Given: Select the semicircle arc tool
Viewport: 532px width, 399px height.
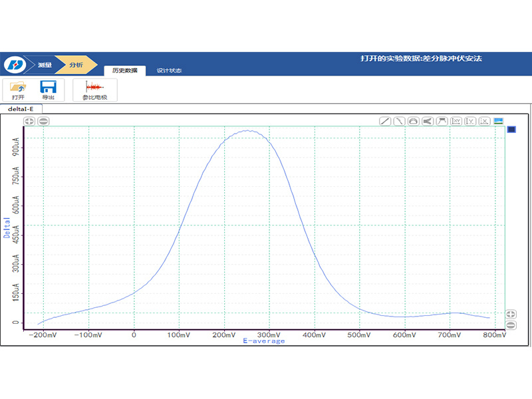Looking at the screenshot, I should click(414, 121).
